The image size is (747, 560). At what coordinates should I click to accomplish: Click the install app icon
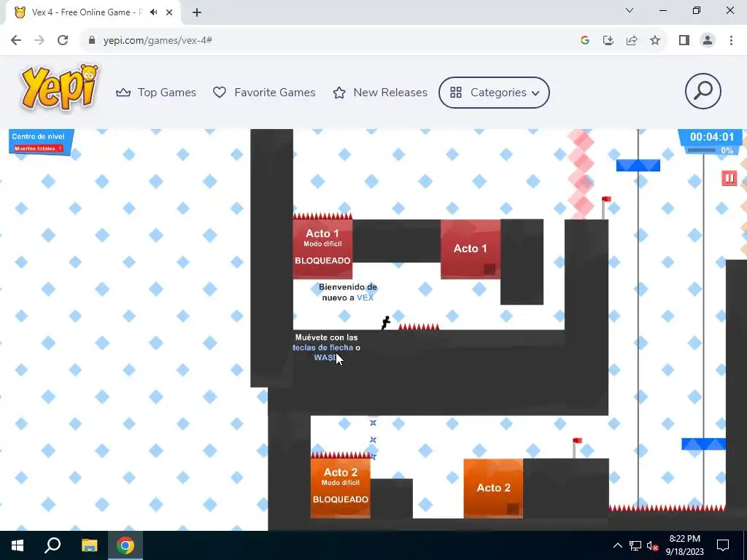(x=608, y=41)
